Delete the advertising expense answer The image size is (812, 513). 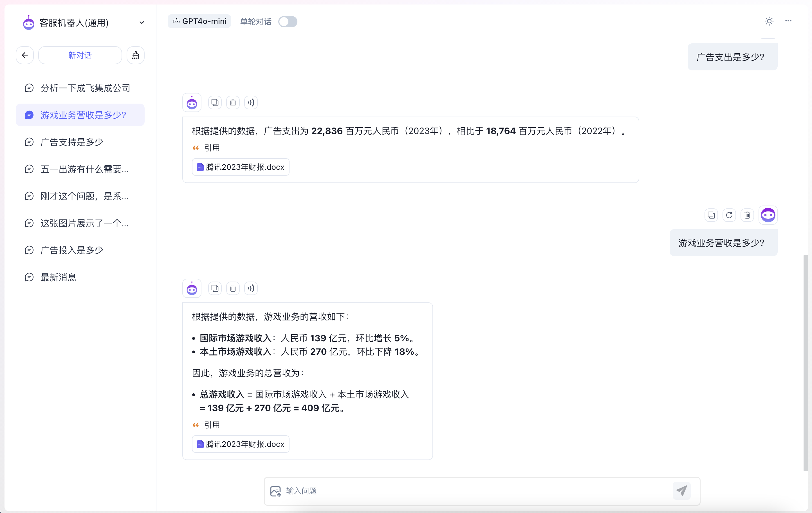[x=233, y=102]
